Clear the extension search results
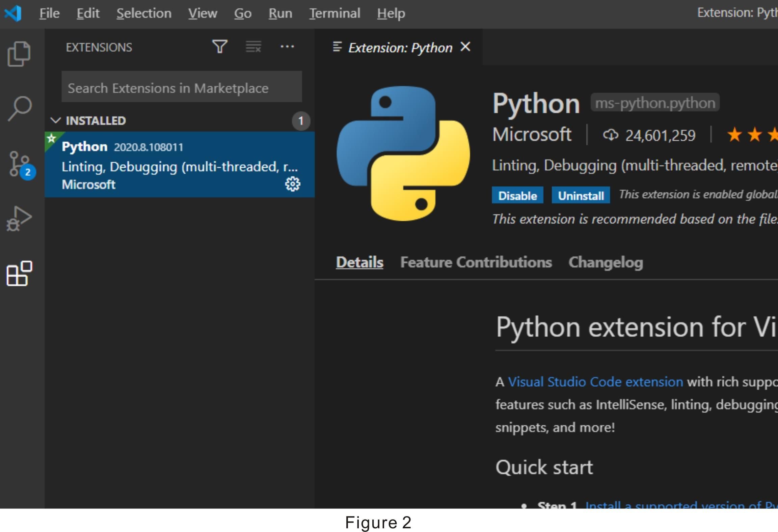This screenshot has height=532, width=778. pyautogui.click(x=253, y=47)
